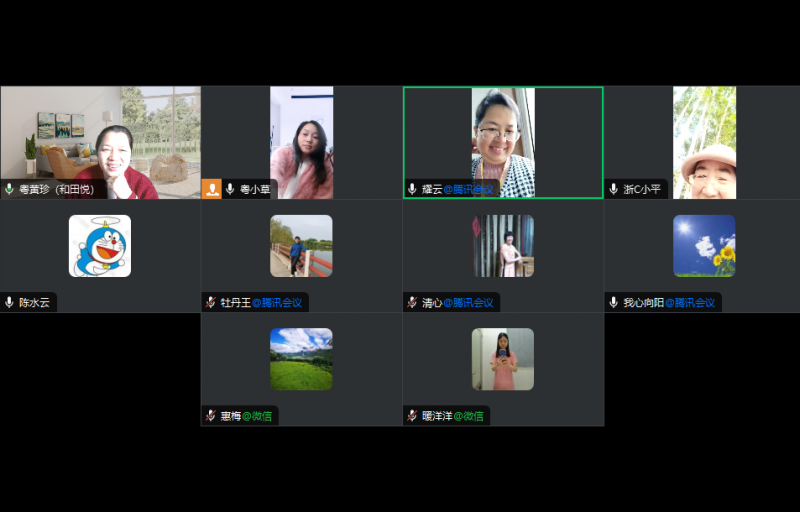Screen dimensions: 800x512
Task: Click the muted mic icon beside 惠梅
Action: point(211,416)
